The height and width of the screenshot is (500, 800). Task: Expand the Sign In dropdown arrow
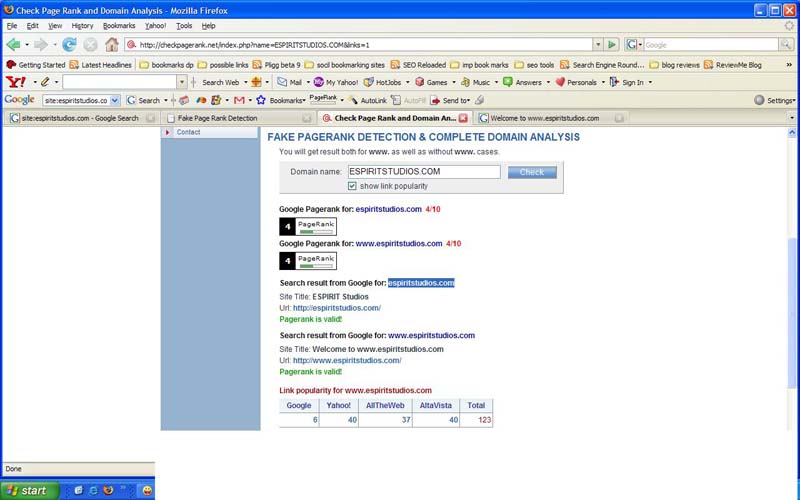pos(650,82)
